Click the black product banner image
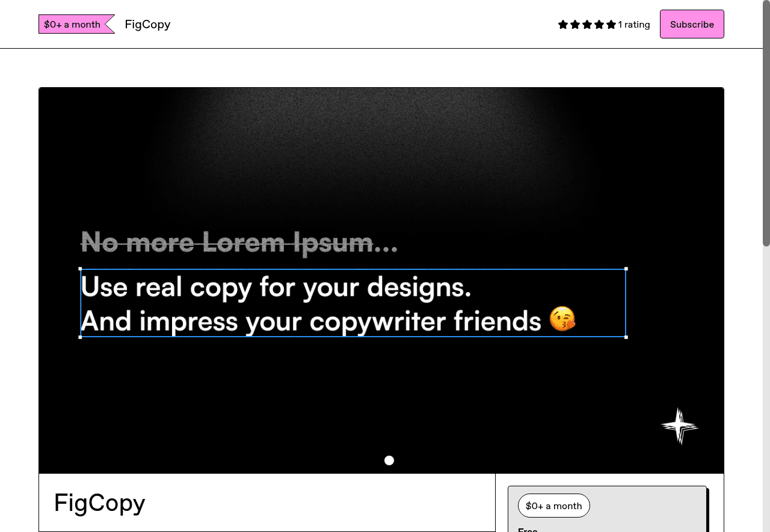This screenshot has width=770, height=532. [x=381, y=150]
